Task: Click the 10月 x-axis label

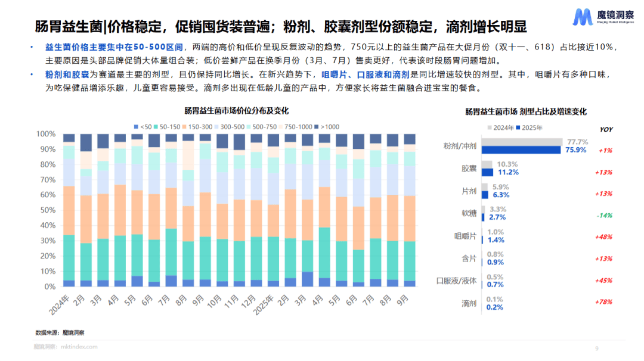Action: click(x=213, y=303)
